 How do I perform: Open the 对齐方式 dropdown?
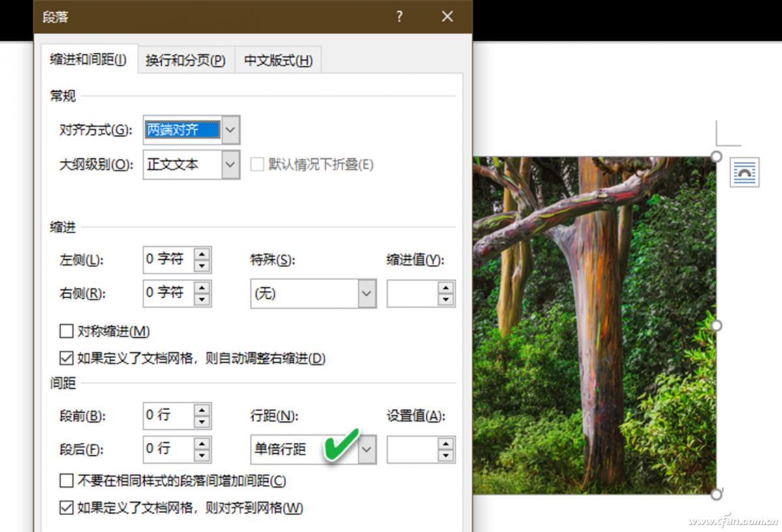[x=229, y=130]
